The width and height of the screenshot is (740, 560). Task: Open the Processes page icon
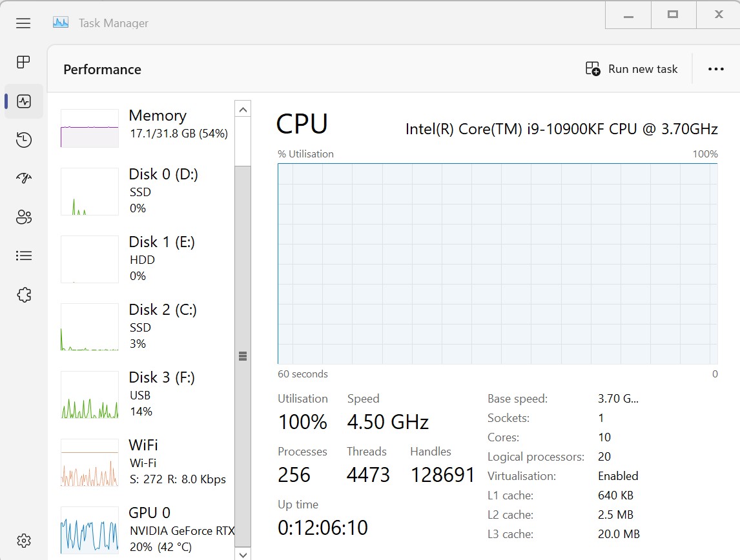23,62
